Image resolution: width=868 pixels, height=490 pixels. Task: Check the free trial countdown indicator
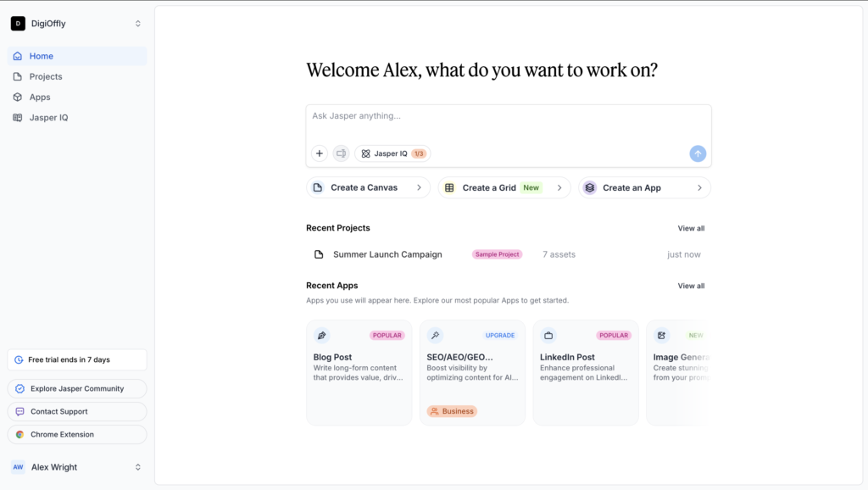(x=76, y=359)
